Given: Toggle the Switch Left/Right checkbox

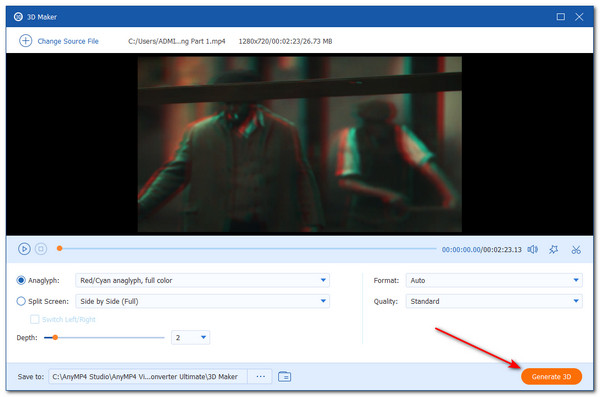Looking at the screenshot, I should 34,319.
